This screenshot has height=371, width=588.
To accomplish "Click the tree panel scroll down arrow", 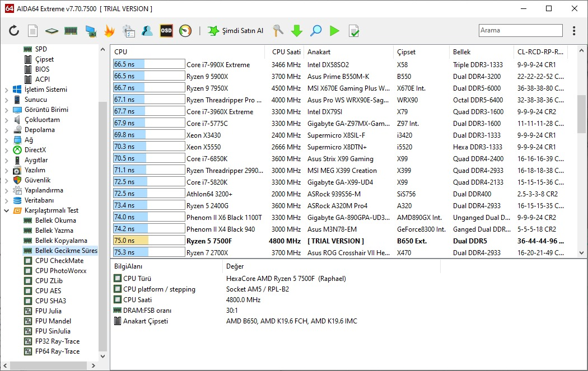I will click(102, 356).
